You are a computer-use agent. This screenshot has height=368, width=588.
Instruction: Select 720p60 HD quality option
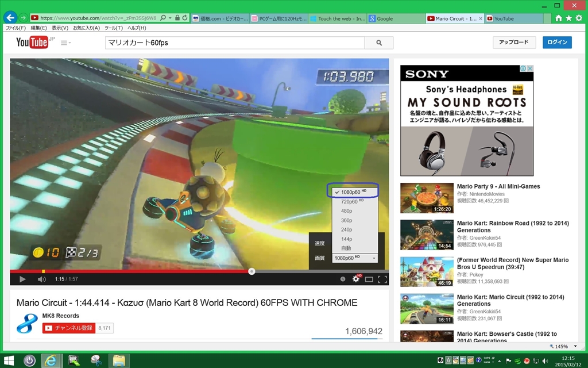[x=355, y=202]
